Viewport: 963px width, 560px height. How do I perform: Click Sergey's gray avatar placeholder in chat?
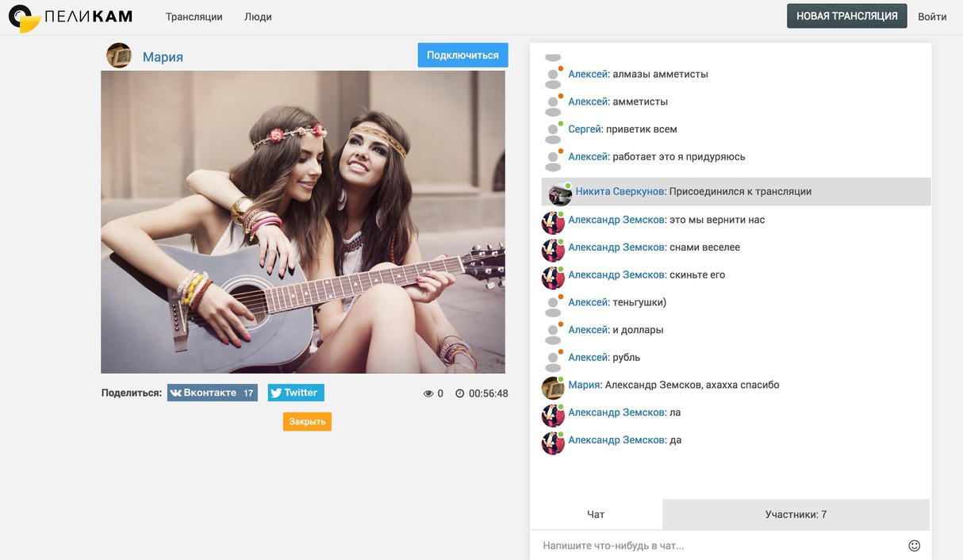tap(554, 130)
